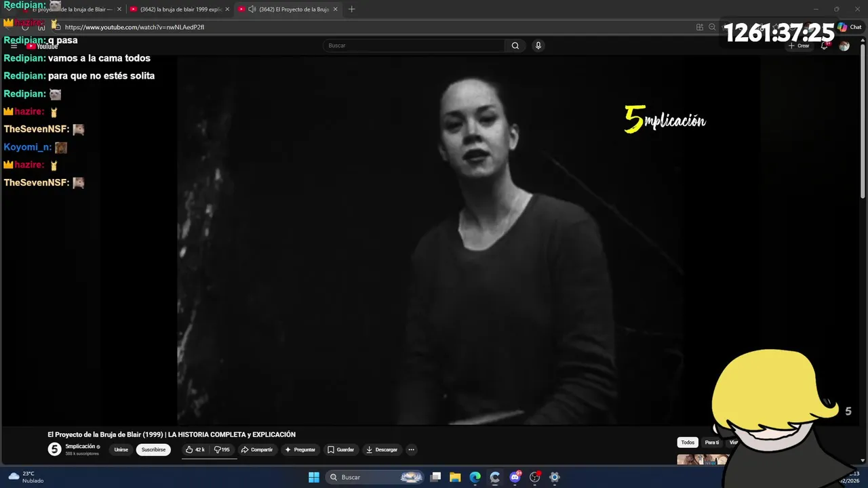Open a new browser tab
This screenshot has height=488, width=868.
tap(351, 9)
